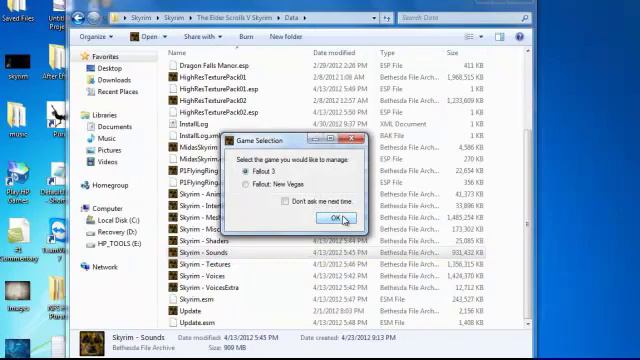The height and width of the screenshot is (360, 640).
Task: Open Recent Places in navigation pane
Action: [x=118, y=92]
